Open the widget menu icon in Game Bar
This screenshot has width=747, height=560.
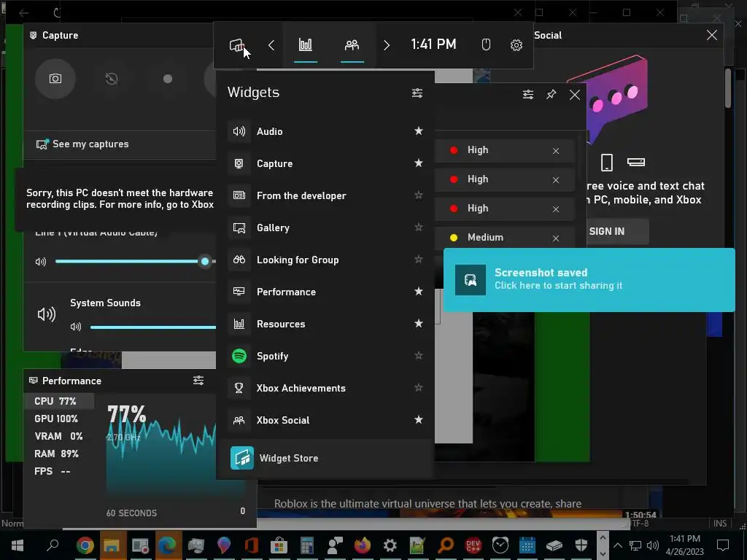click(x=237, y=45)
